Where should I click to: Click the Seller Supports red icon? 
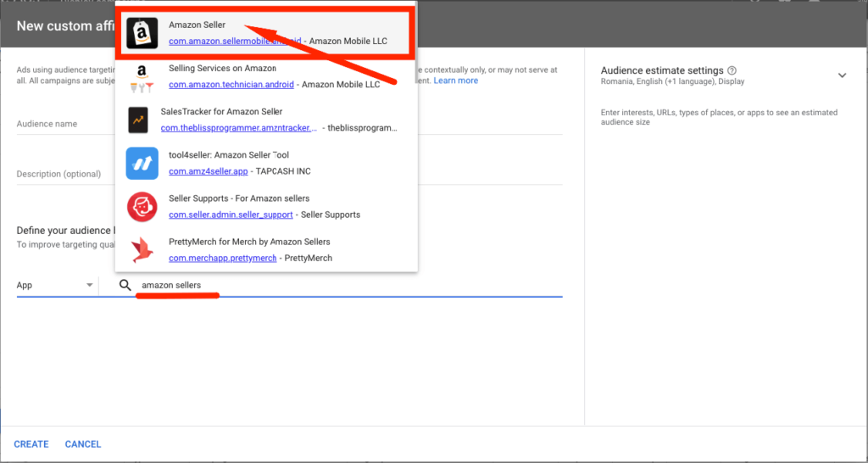(x=142, y=206)
